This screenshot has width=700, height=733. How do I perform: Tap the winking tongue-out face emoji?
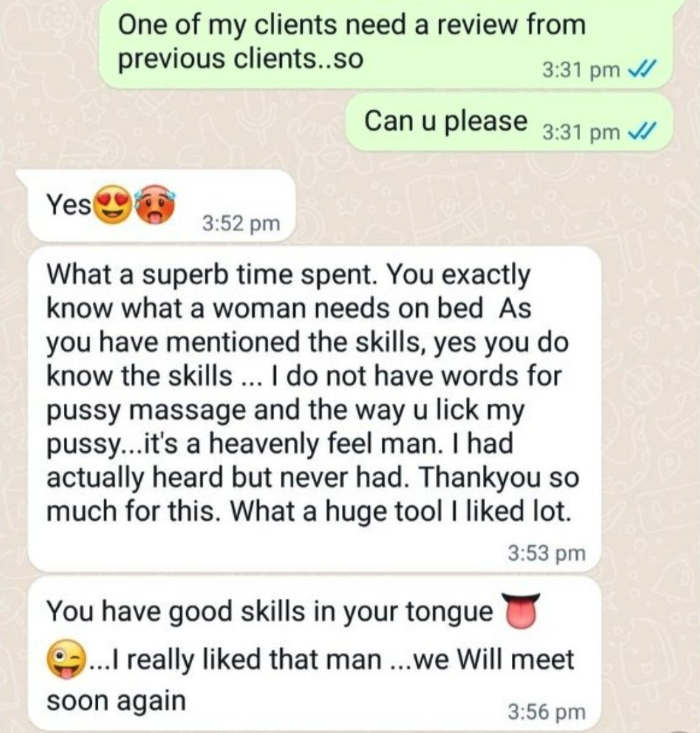pos(67,661)
